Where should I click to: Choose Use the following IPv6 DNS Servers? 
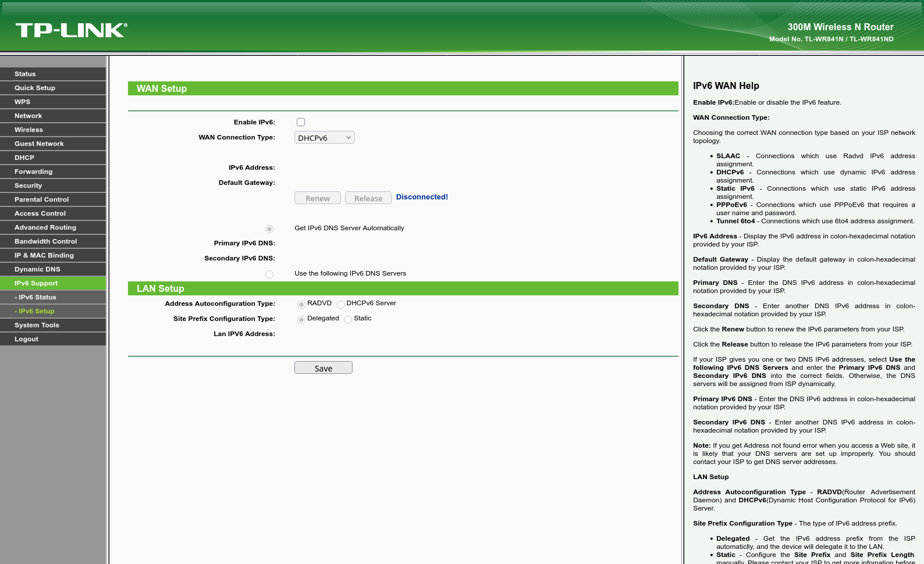click(x=269, y=274)
